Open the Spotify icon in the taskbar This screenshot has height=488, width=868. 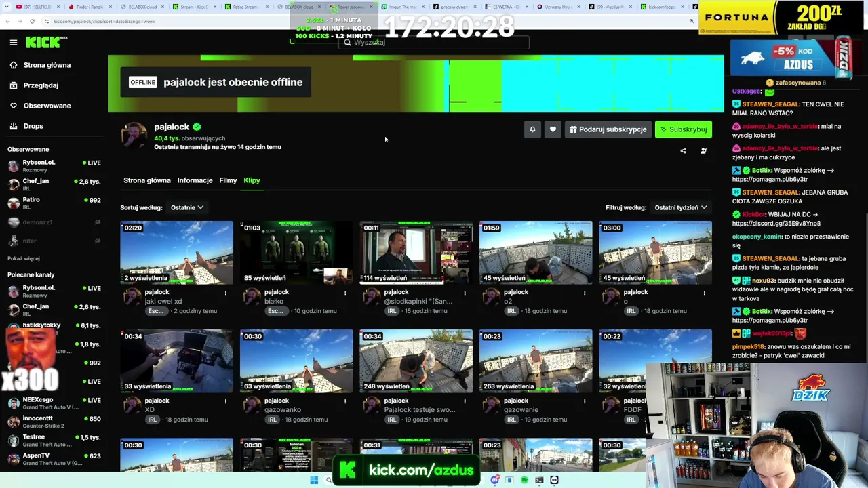pyautogui.click(x=524, y=480)
